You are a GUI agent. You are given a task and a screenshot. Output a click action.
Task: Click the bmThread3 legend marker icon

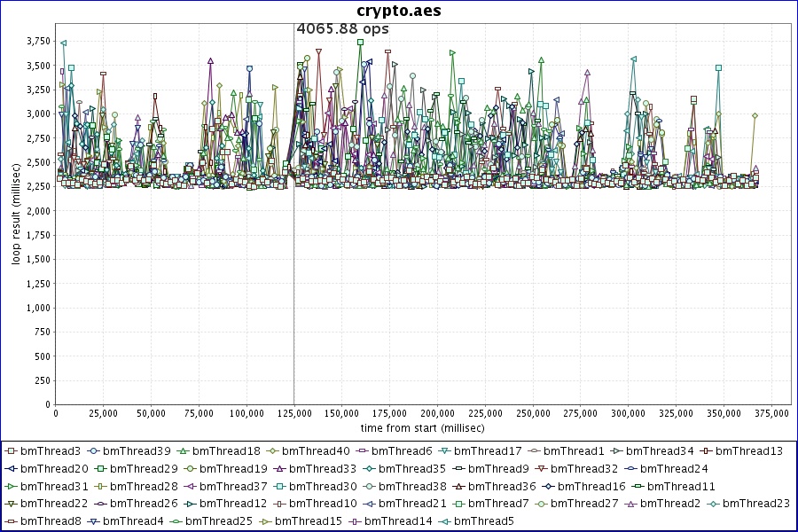12,451
